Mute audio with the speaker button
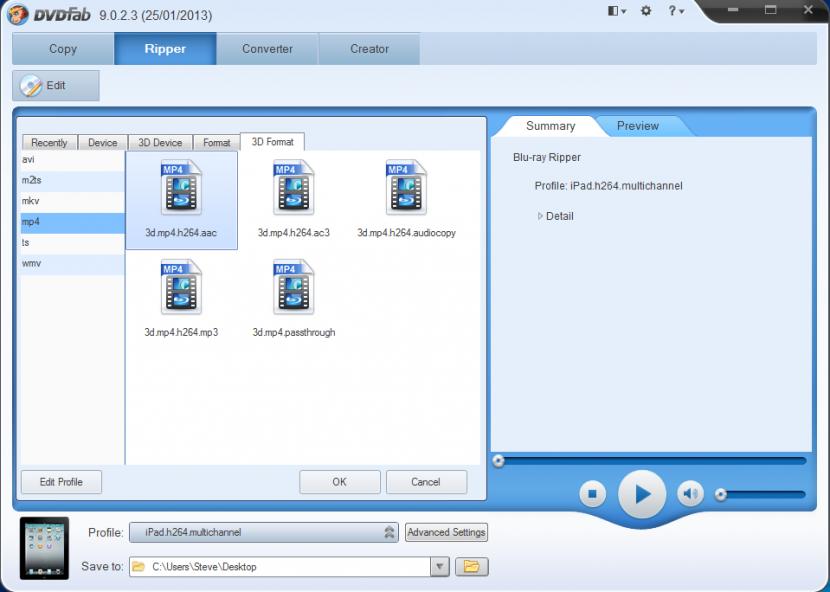 [x=690, y=493]
